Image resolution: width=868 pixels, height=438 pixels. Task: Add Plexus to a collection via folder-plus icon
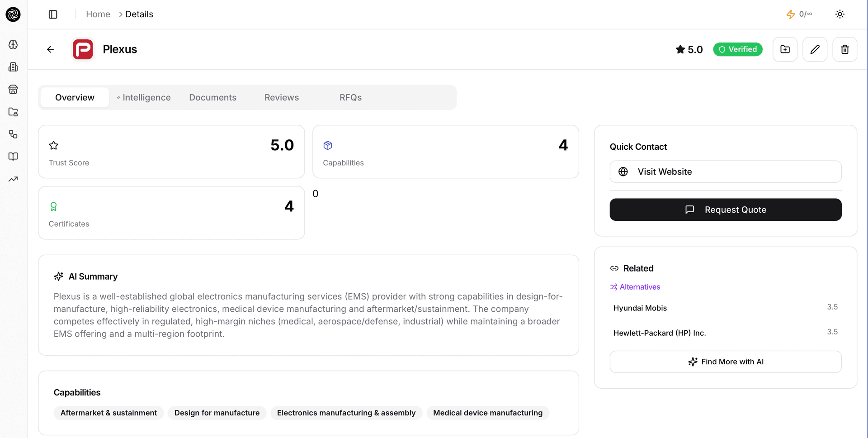click(x=785, y=49)
